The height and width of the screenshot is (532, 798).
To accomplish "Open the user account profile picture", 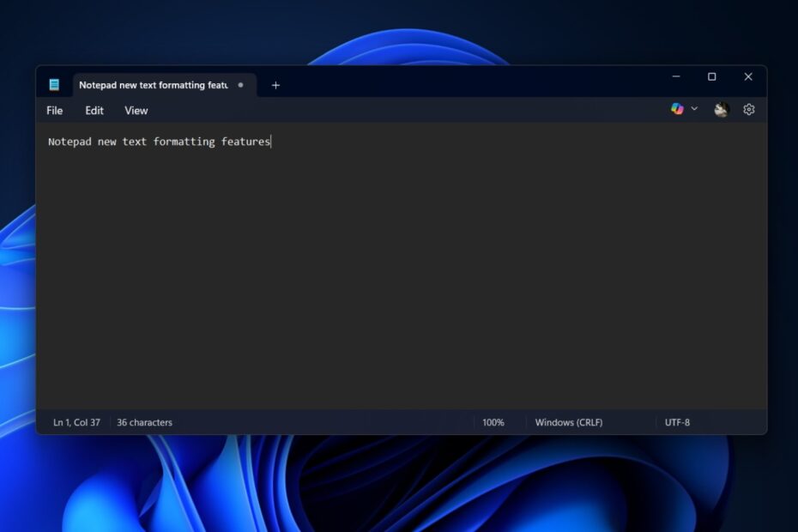I will tap(721, 110).
